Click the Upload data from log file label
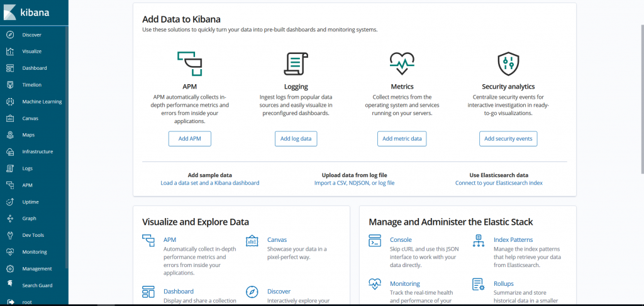Viewport: 644px width, 306px height. coord(355,175)
